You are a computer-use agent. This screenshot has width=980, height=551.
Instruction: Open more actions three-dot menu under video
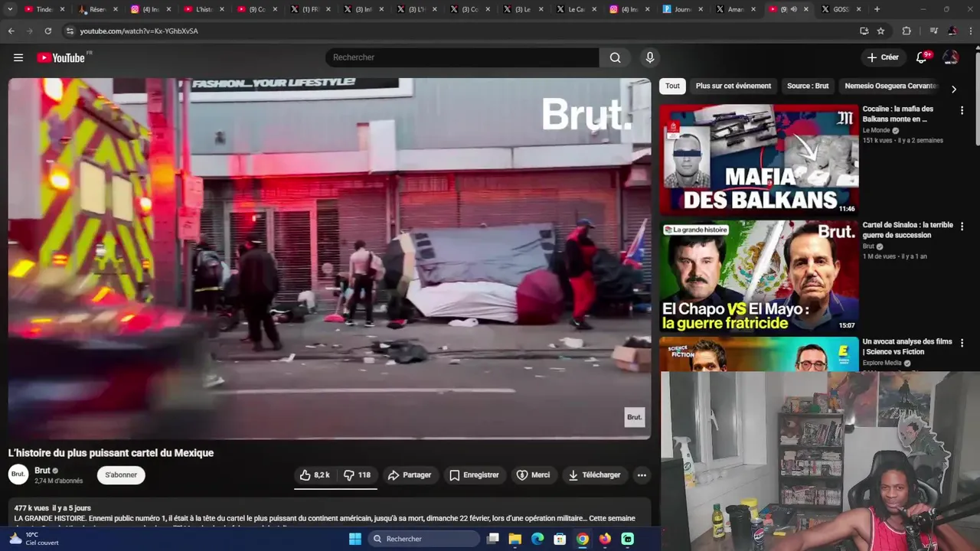642,475
